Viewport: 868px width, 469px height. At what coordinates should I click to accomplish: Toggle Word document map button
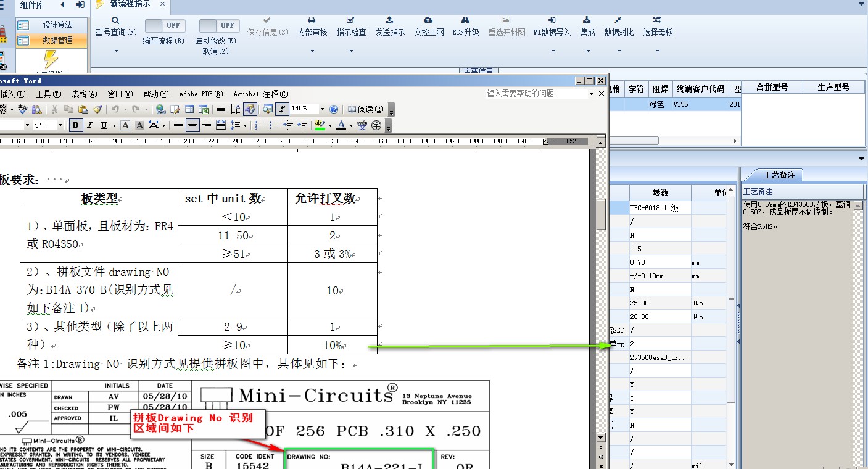[x=267, y=109]
